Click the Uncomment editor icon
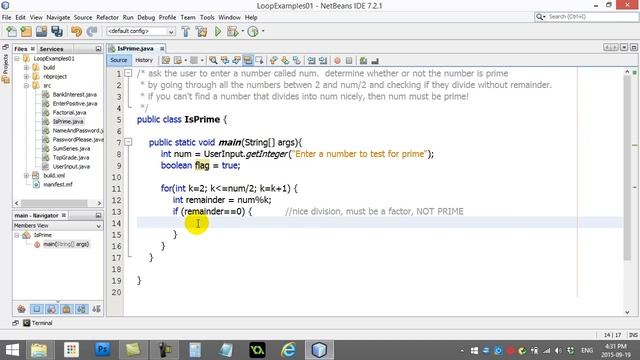The height and width of the screenshot is (360, 640). tap(375, 60)
